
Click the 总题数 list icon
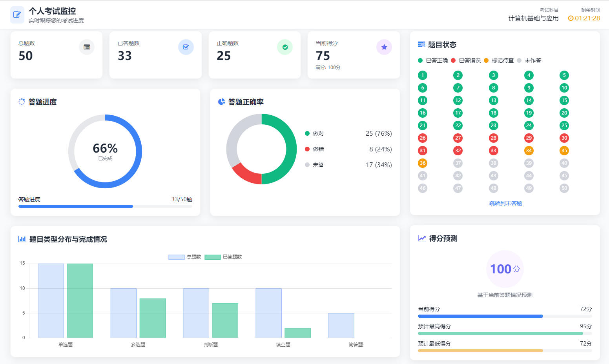[87, 47]
